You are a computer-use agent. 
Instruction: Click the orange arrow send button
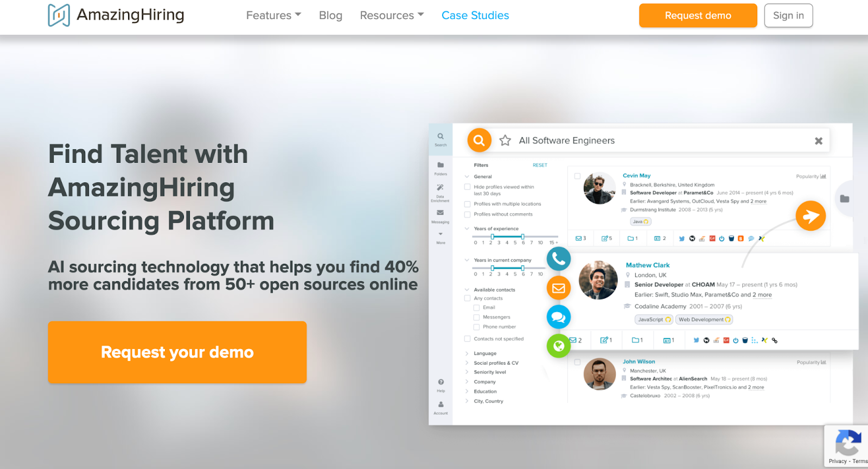point(811,216)
